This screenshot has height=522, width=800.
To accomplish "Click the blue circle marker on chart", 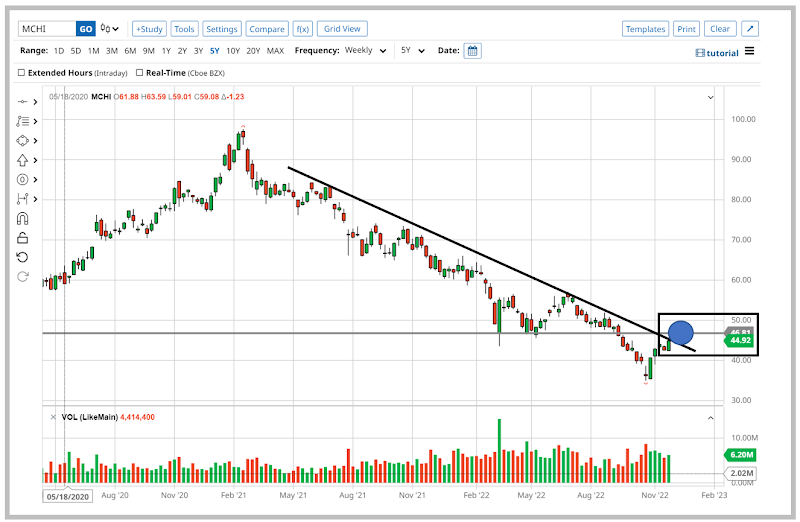I will (680, 333).
